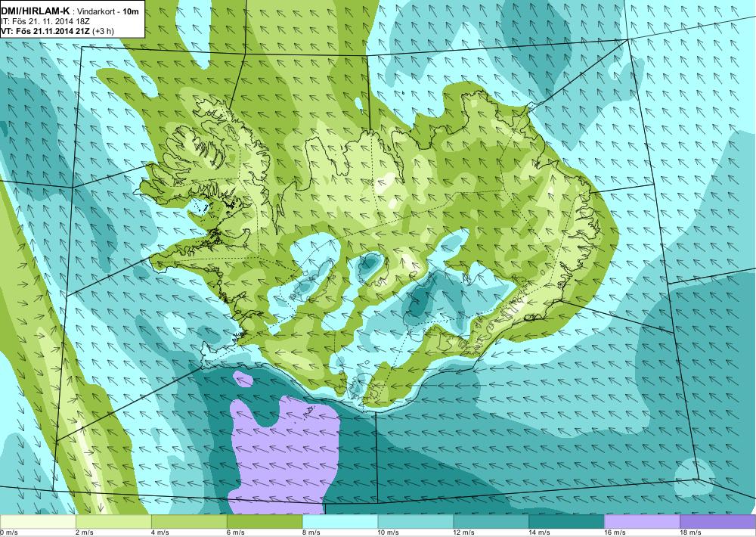Select the light cyan 8–10 m/s legend swatch

point(340,522)
